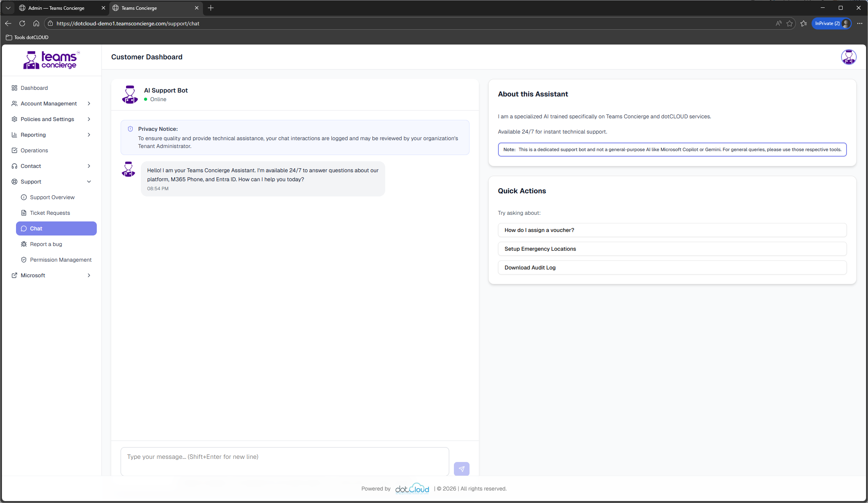The width and height of the screenshot is (868, 503).
Task: Go to browser home icon
Action: coord(36,23)
